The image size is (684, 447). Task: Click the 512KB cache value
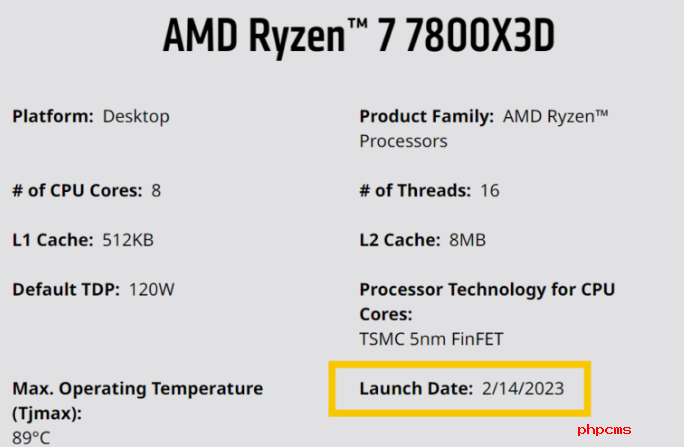click(128, 240)
